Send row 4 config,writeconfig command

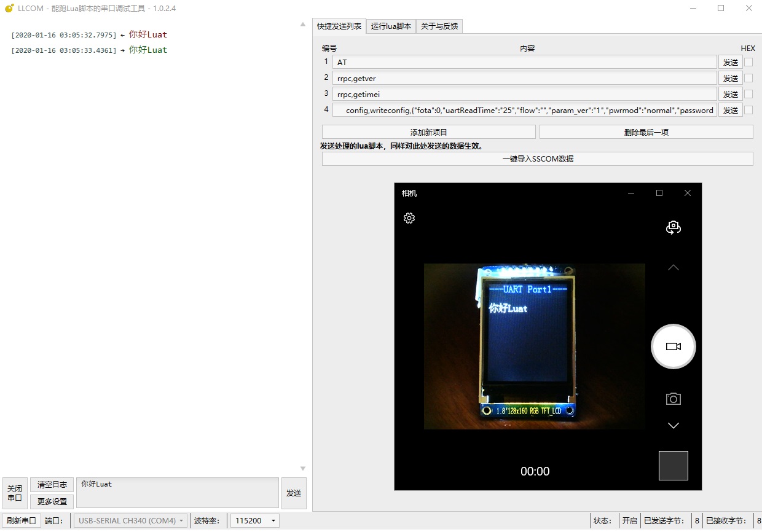(731, 110)
